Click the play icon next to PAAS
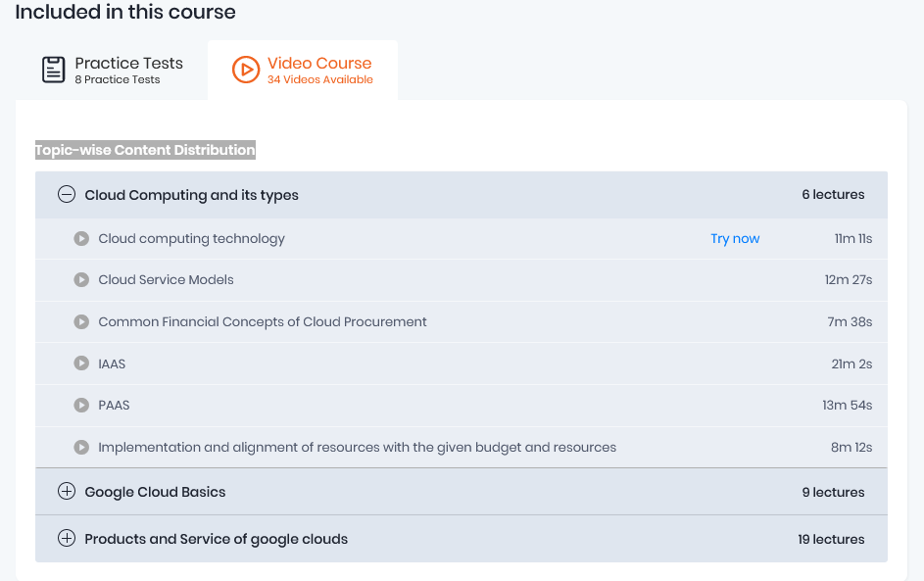Screen dimensions: 924x581 pyautogui.click(x=81, y=405)
